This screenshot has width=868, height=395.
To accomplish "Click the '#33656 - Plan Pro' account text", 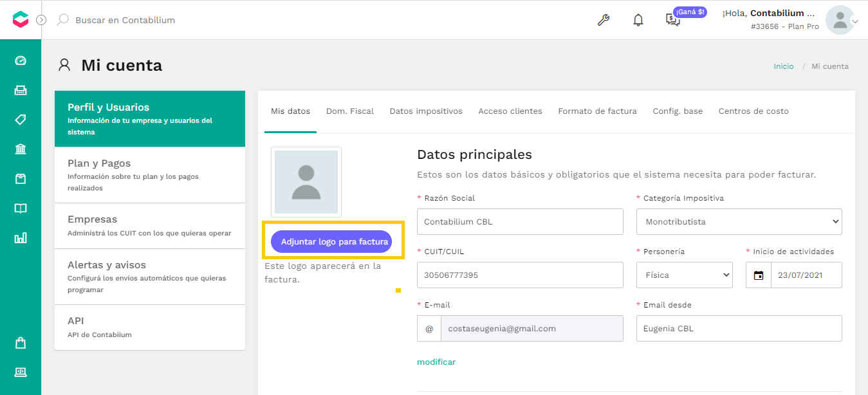I will pos(784,26).
